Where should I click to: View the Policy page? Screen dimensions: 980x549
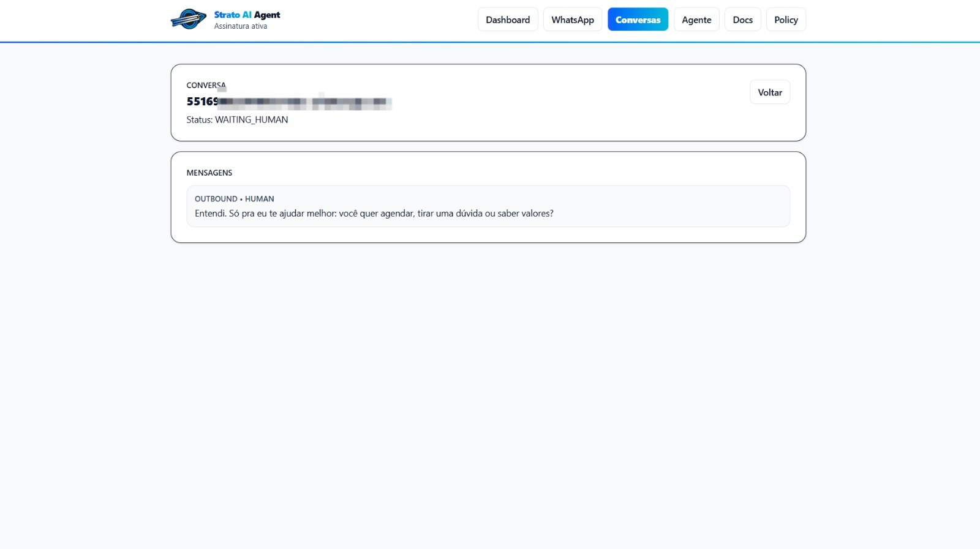(x=786, y=20)
